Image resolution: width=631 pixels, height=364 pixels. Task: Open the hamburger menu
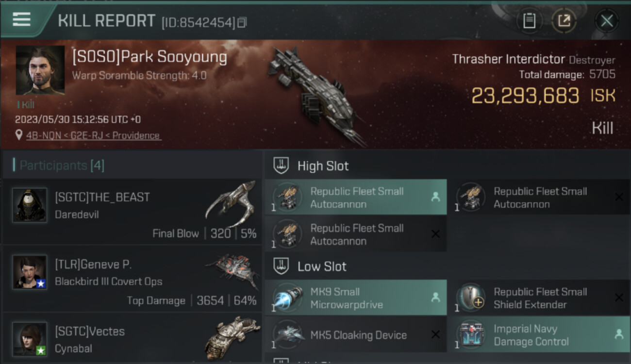coord(21,20)
